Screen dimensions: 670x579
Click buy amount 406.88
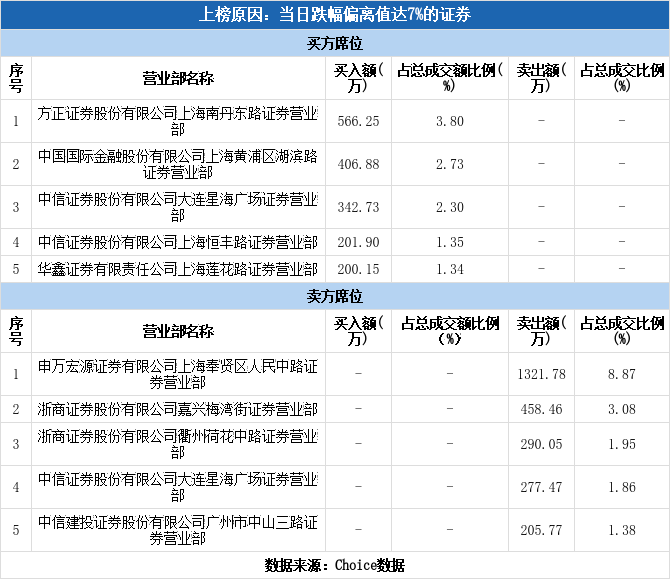click(358, 164)
